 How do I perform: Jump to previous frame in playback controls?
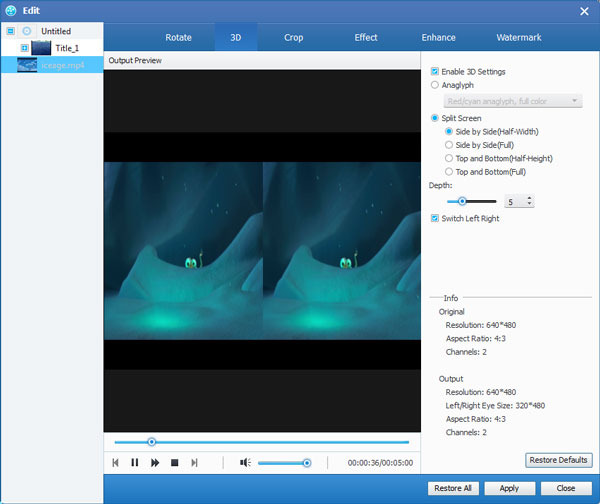[x=115, y=463]
